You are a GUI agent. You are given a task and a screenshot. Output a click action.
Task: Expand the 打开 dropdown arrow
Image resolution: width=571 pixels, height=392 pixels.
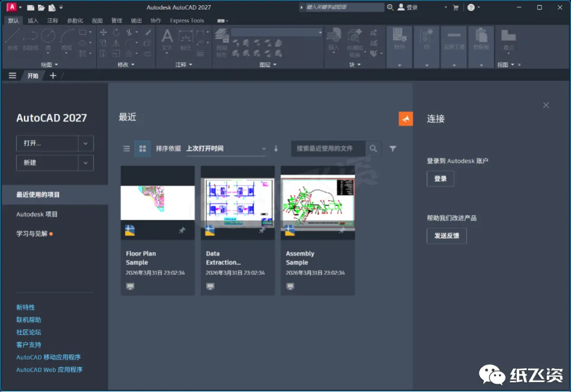pos(86,143)
